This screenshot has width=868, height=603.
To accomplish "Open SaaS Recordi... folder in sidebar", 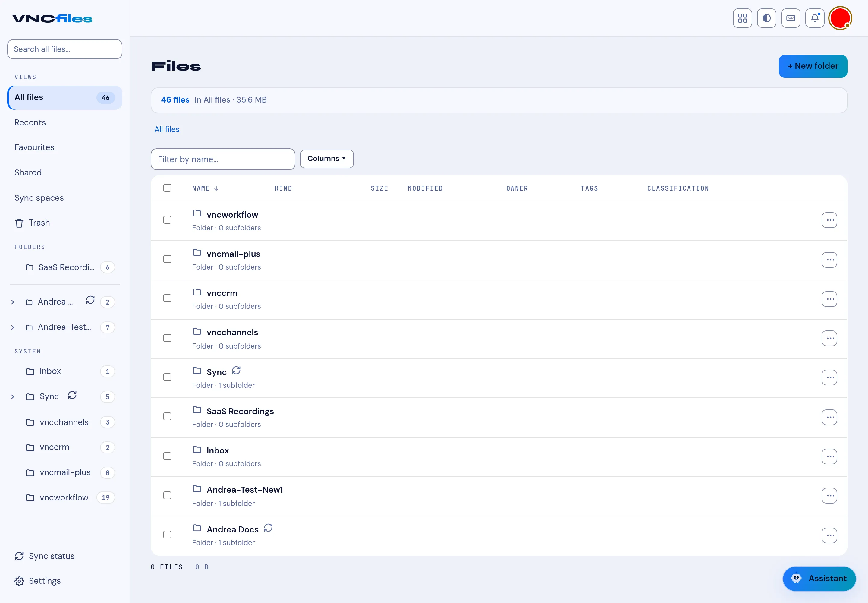I will 64,267.
